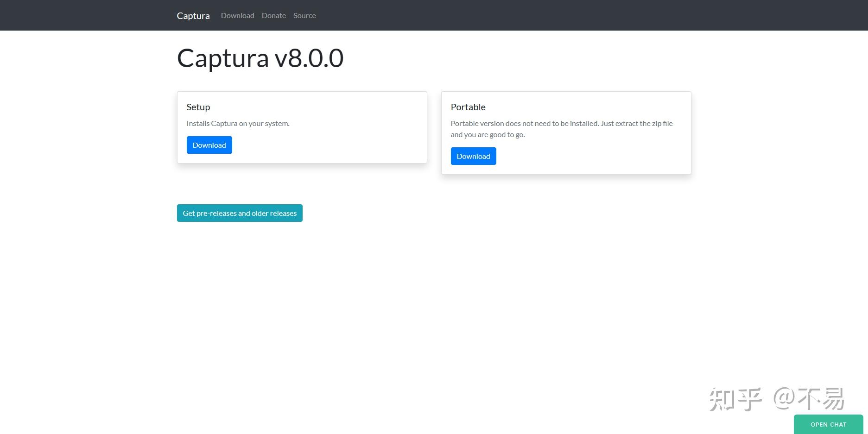Click the Captura v8.0.0 page heading
Viewport: 868px width, 434px height.
click(260, 58)
